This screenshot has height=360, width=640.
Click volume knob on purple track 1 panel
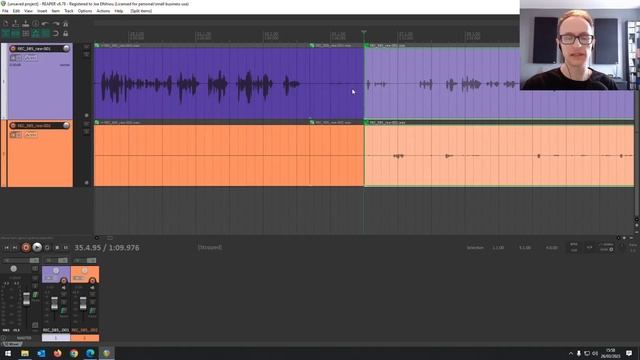[66, 49]
